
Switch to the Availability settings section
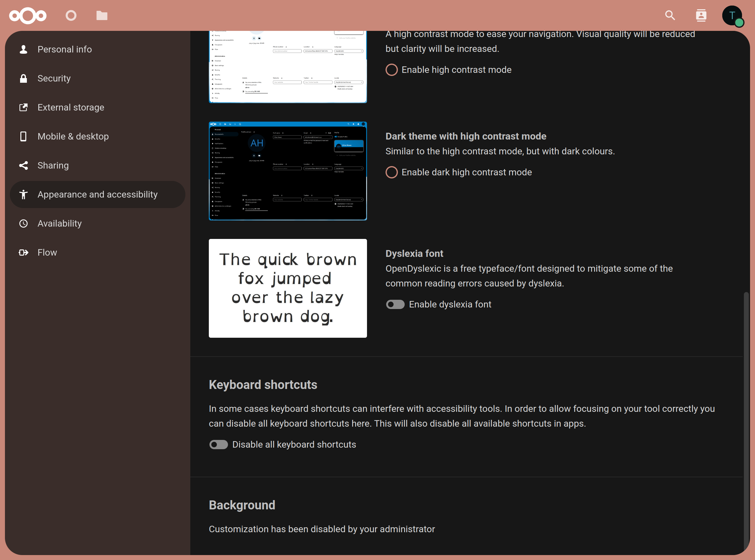(x=60, y=224)
